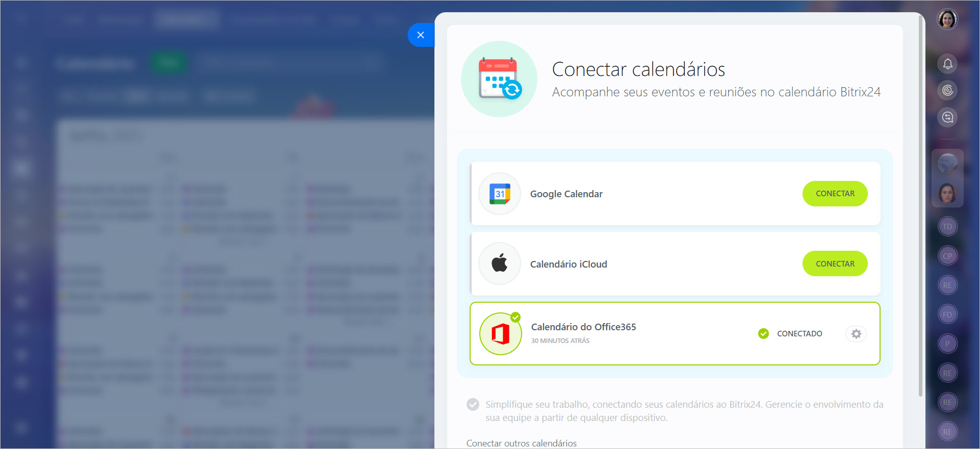This screenshot has height=449, width=980.
Task: Click the calendar sync illustration icon
Action: (499, 79)
